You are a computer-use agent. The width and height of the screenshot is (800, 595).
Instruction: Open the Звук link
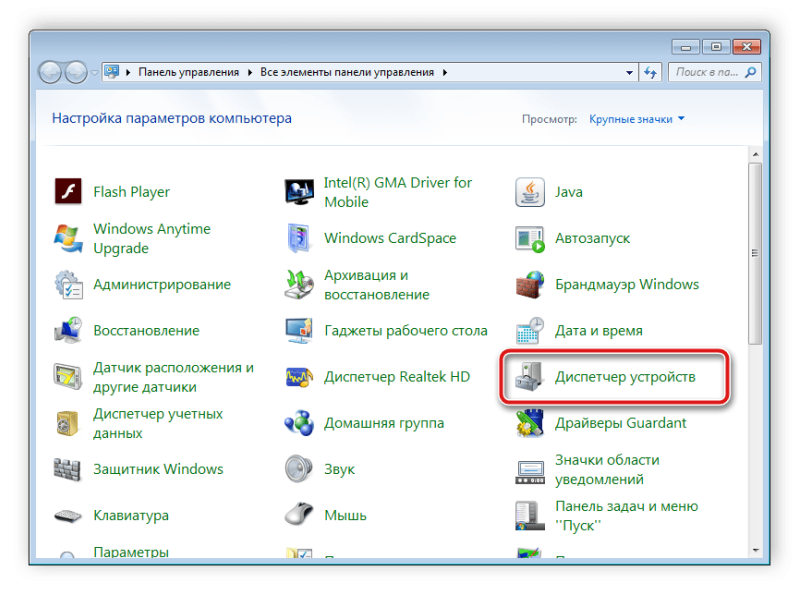pyautogui.click(x=339, y=469)
